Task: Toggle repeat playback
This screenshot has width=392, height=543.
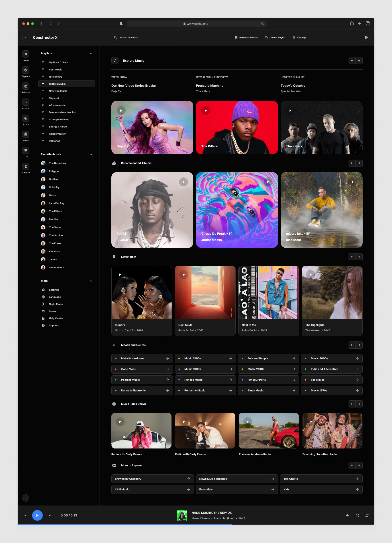Action: [367, 515]
